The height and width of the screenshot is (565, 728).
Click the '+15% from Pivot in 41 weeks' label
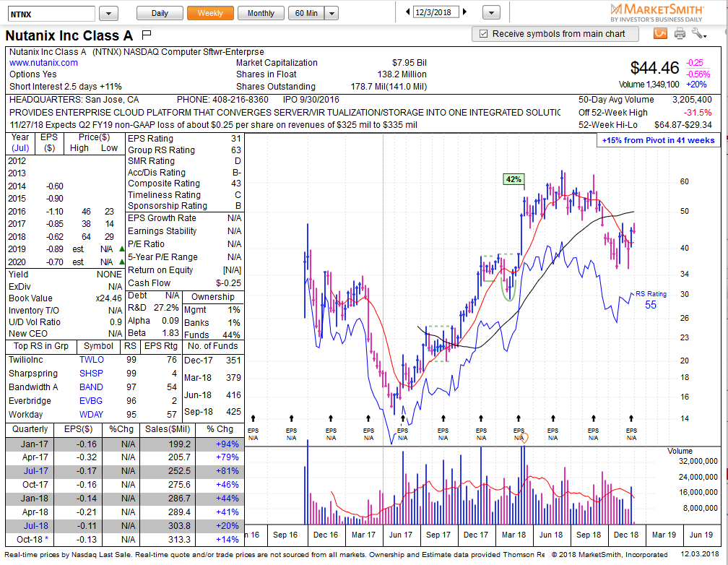[x=659, y=140]
